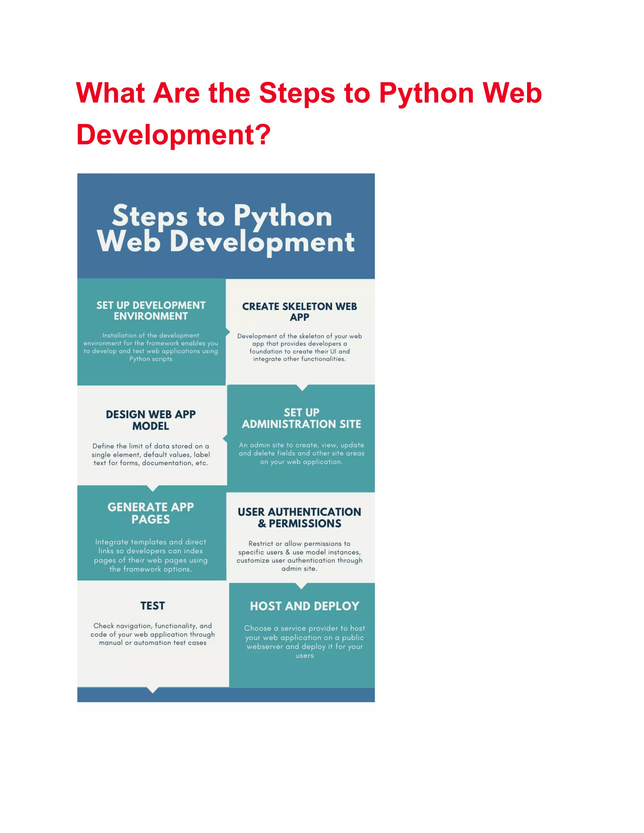
Task: Click the word "Development?" in the red title
Action: pyautogui.click(x=174, y=135)
